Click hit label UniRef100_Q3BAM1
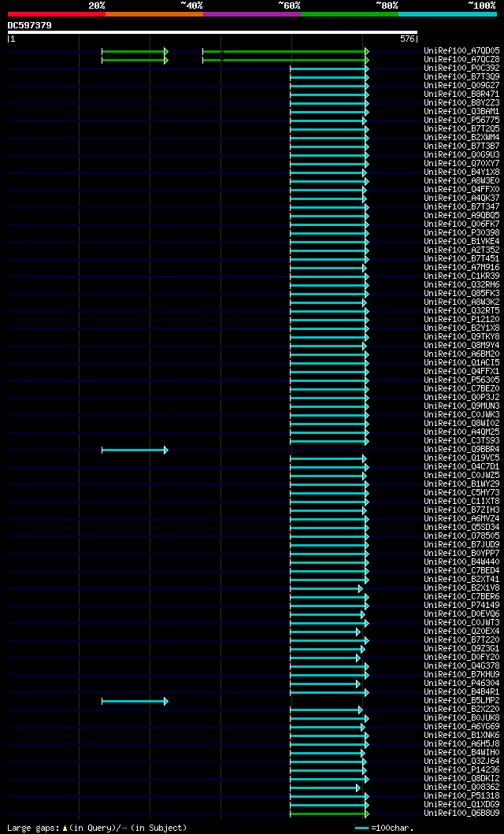 [x=461, y=111]
